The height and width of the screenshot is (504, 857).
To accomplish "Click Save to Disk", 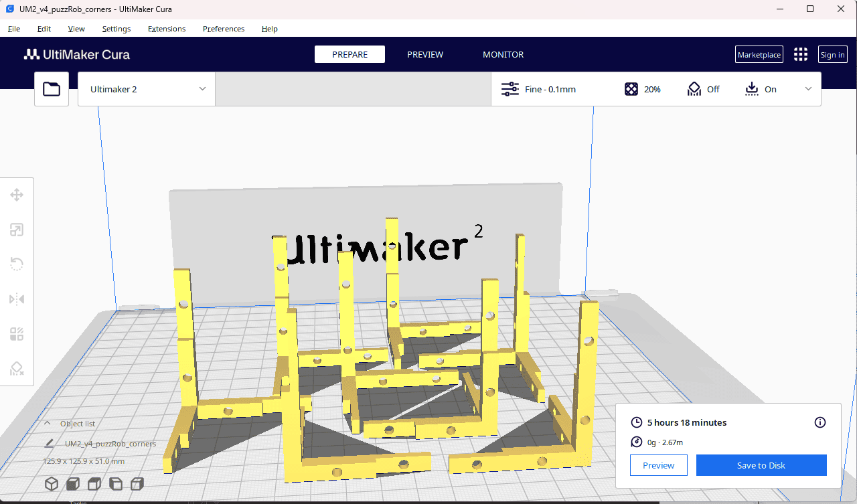I will pyautogui.click(x=761, y=465).
